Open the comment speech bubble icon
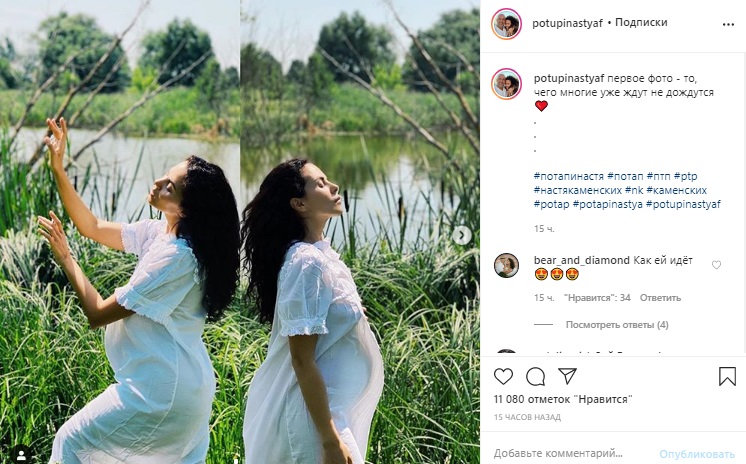 pyautogui.click(x=535, y=376)
